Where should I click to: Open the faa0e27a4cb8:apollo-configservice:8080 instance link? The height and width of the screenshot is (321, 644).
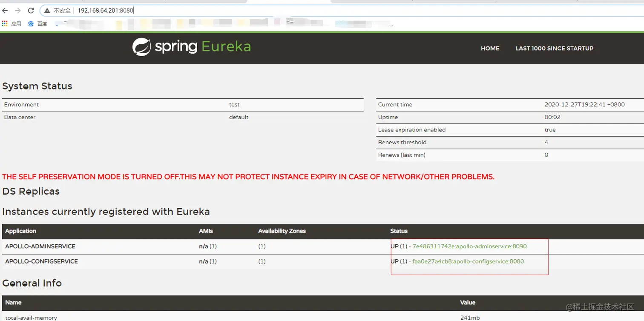coord(468,261)
